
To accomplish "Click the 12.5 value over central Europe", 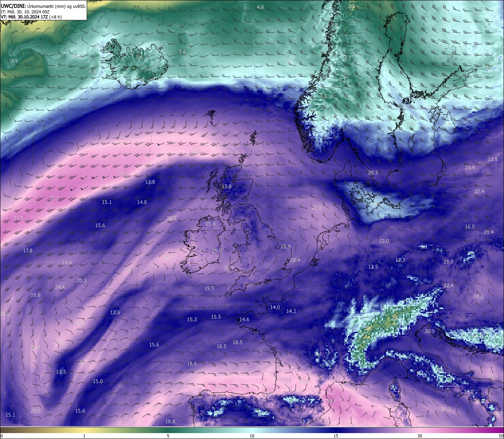I will [373, 267].
